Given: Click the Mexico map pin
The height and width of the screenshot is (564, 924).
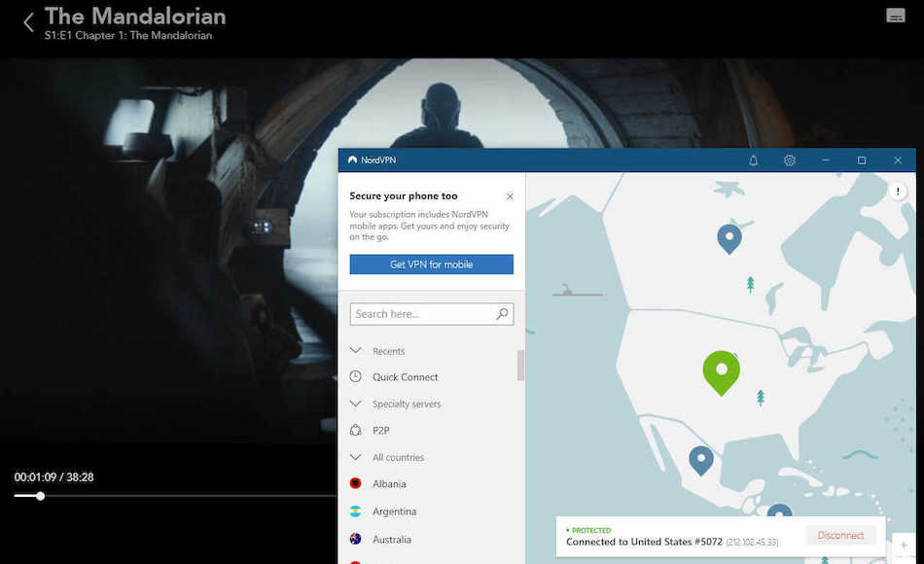Looking at the screenshot, I should [700, 460].
